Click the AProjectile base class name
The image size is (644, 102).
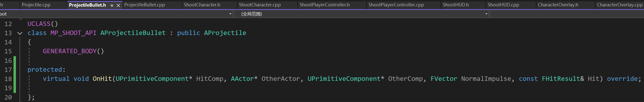click(225, 33)
